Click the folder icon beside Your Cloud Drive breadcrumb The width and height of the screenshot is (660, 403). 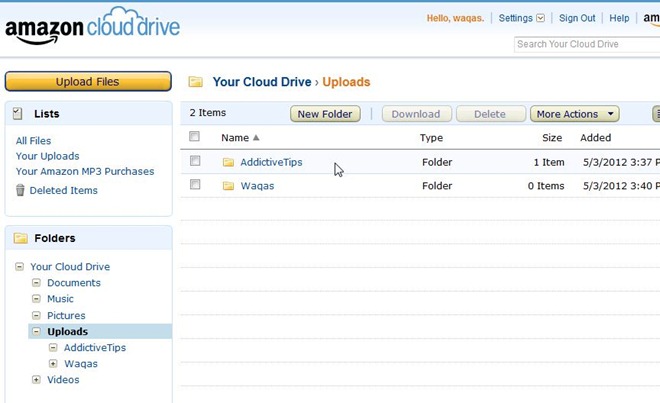(195, 82)
